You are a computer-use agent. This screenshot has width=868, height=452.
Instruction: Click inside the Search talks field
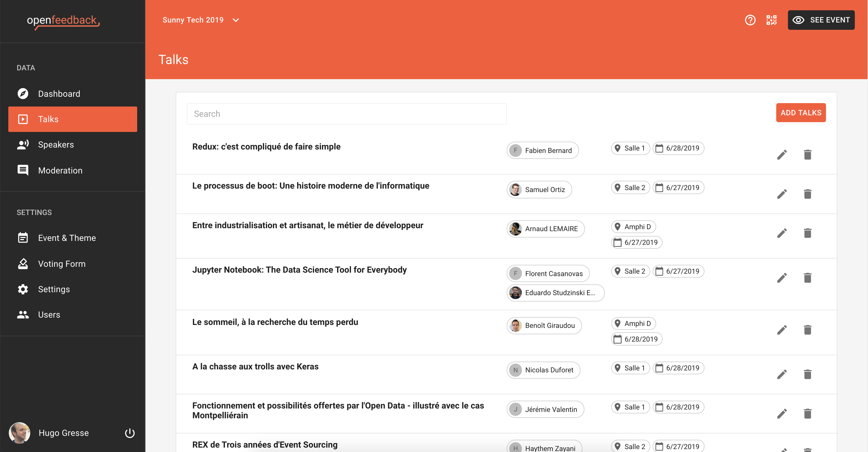(x=346, y=114)
